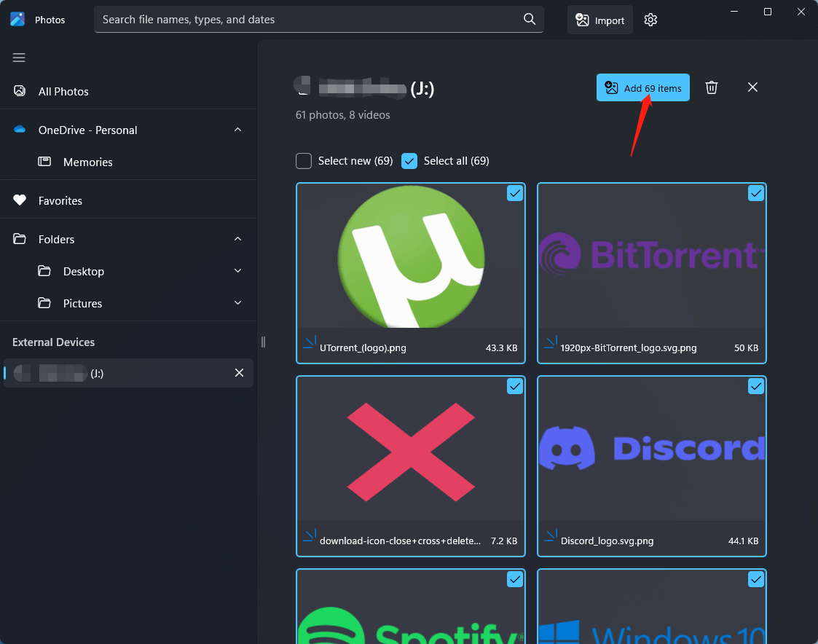Click the file name UTorrent_(logo).png

click(x=363, y=348)
